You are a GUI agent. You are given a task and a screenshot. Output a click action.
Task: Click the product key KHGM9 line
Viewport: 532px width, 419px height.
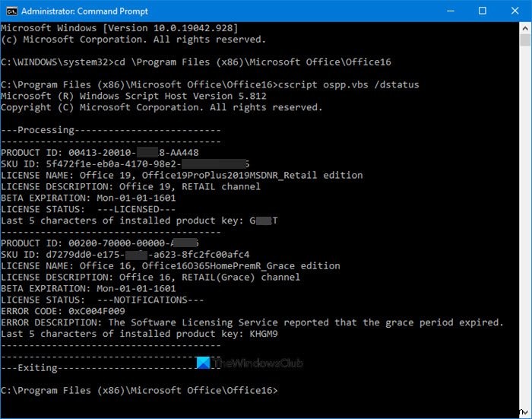(139, 334)
